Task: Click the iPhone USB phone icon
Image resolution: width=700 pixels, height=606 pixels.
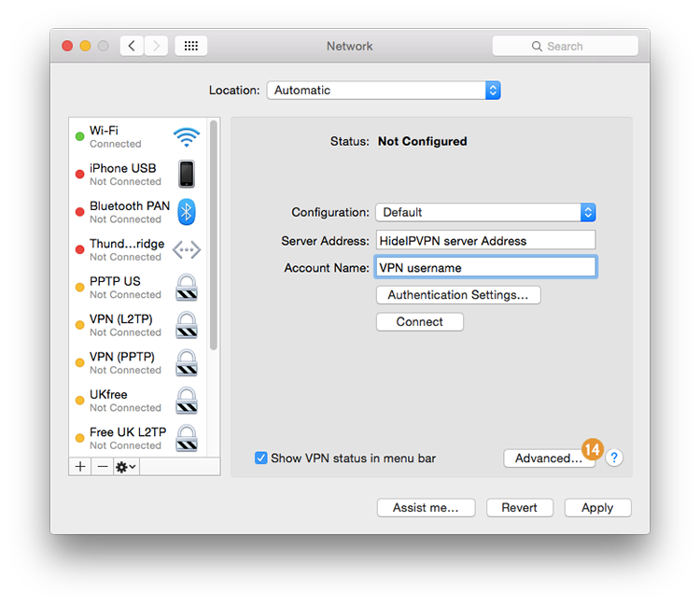Action: 187,174
